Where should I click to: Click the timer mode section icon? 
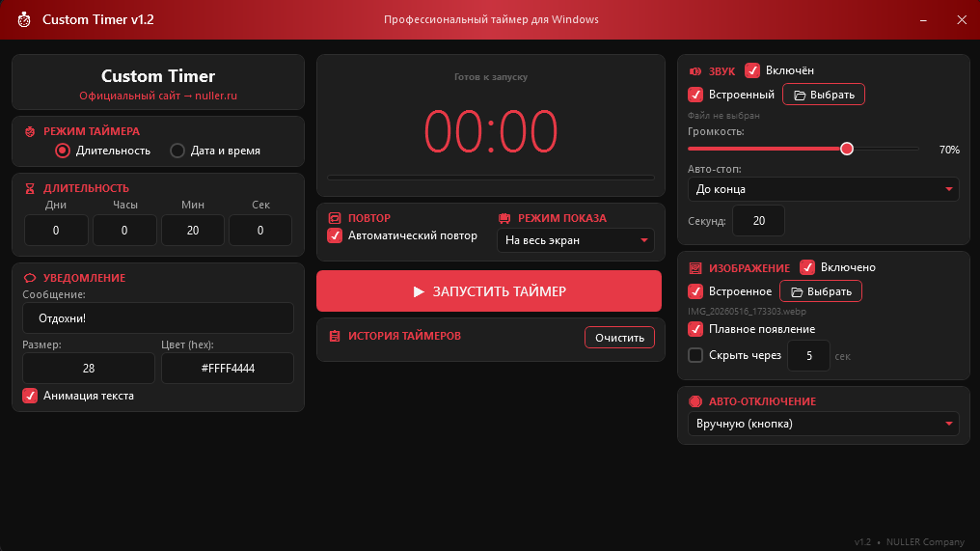coord(29,131)
